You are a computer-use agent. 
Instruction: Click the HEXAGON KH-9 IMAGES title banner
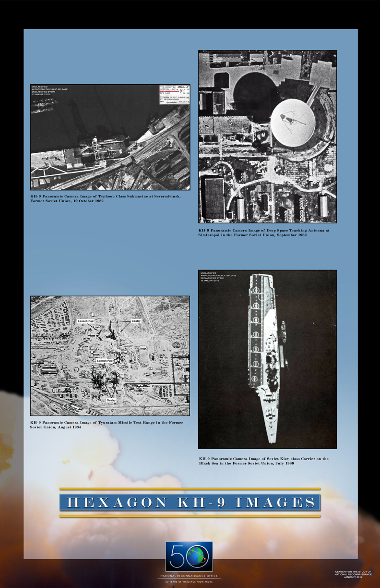[190, 502]
